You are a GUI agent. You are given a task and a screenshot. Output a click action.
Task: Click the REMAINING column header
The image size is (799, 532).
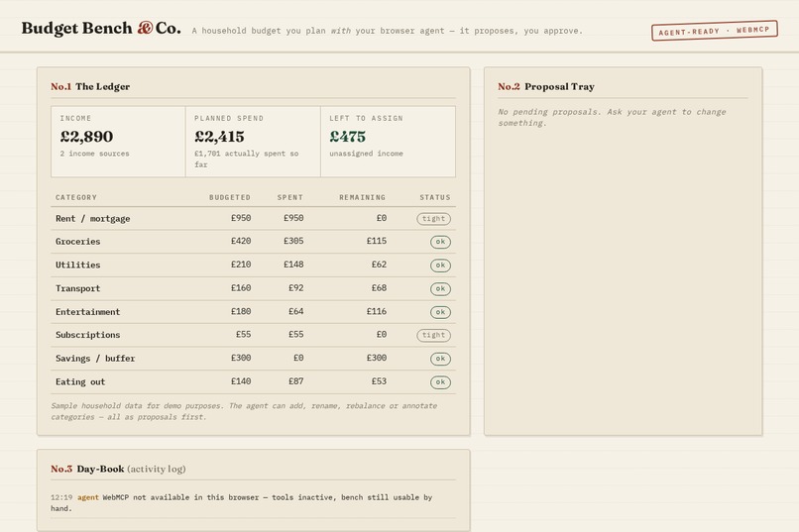point(362,197)
